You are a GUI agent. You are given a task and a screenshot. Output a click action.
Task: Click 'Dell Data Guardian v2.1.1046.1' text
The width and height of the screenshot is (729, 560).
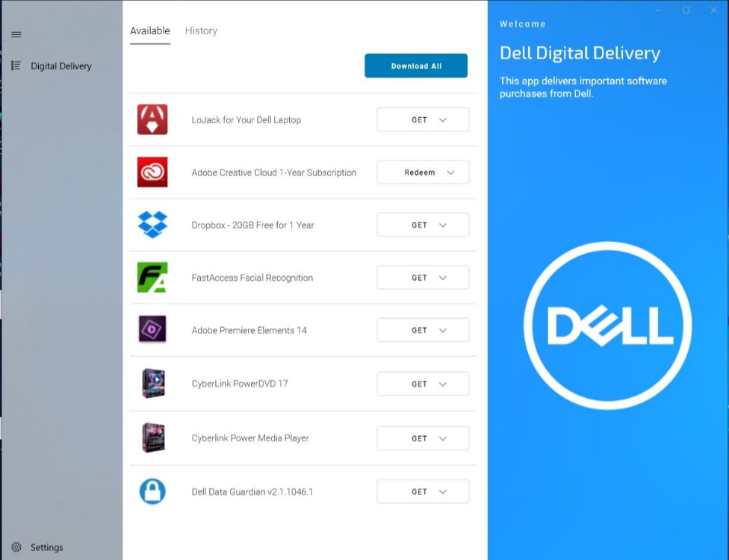tap(252, 492)
